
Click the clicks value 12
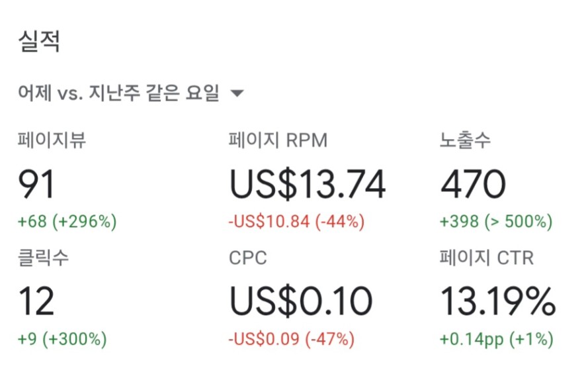37,301
